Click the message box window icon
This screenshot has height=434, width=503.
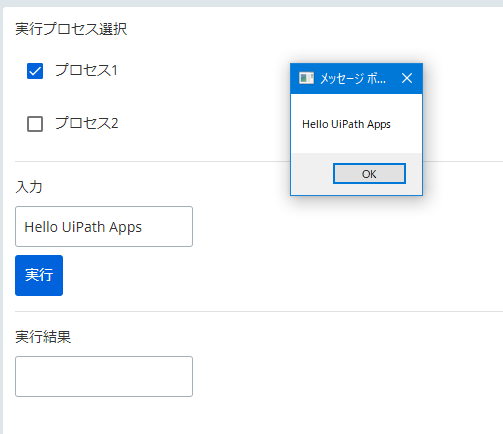pyautogui.click(x=306, y=78)
